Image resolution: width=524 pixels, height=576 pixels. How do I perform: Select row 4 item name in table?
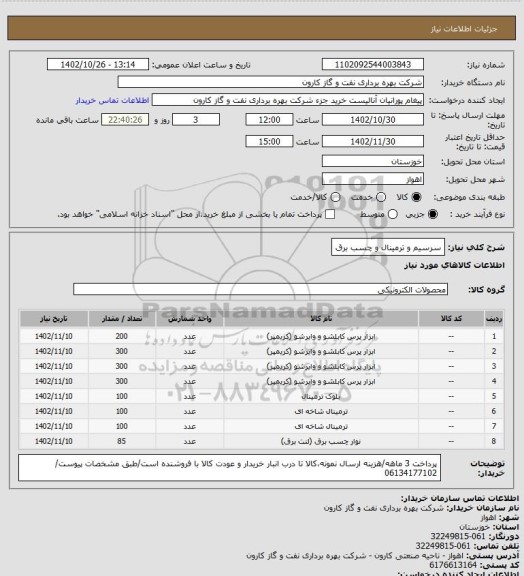321,382
